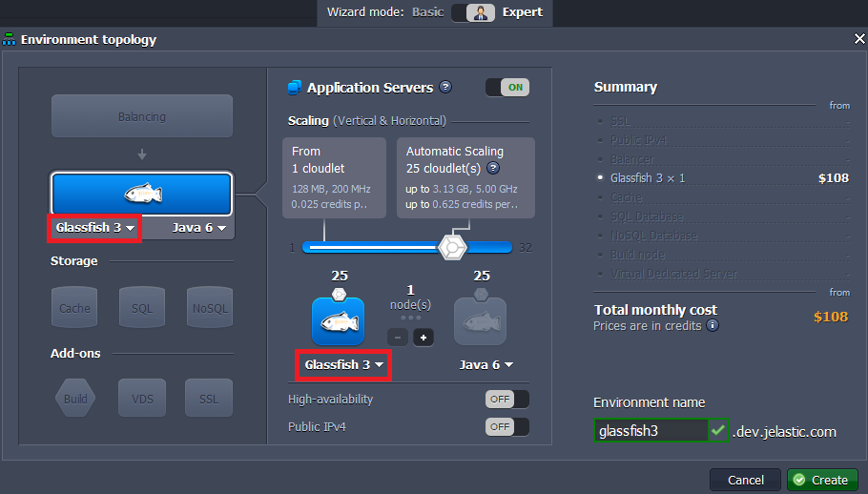The height and width of the screenshot is (494, 868).
Task: Open Java 6 dropdown under the blue tile
Action: tap(198, 227)
